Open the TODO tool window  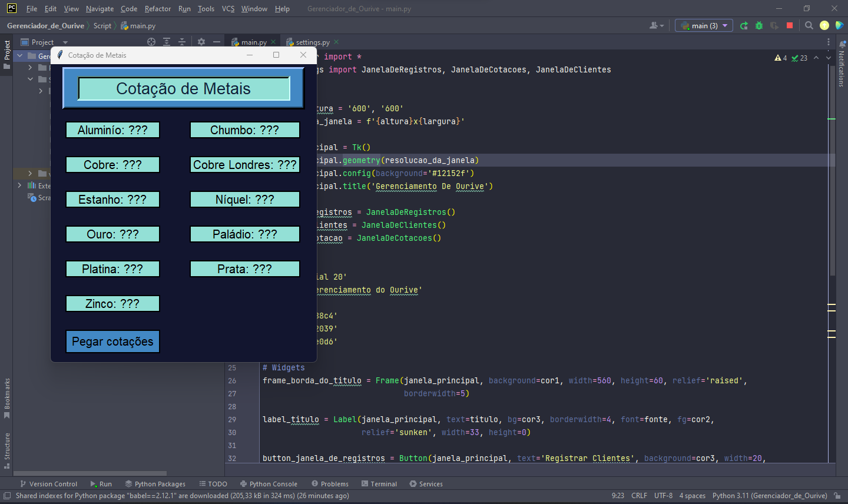[x=213, y=483]
